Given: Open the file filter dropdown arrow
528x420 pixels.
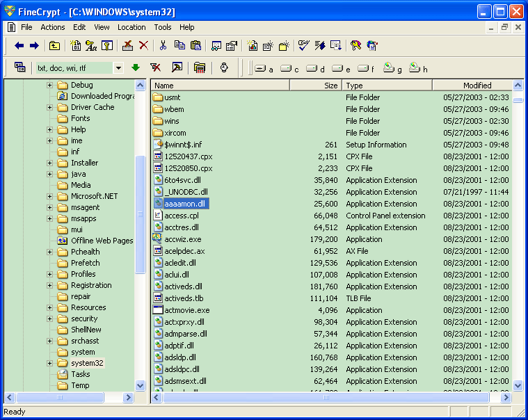Looking at the screenshot, I should 118,68.
